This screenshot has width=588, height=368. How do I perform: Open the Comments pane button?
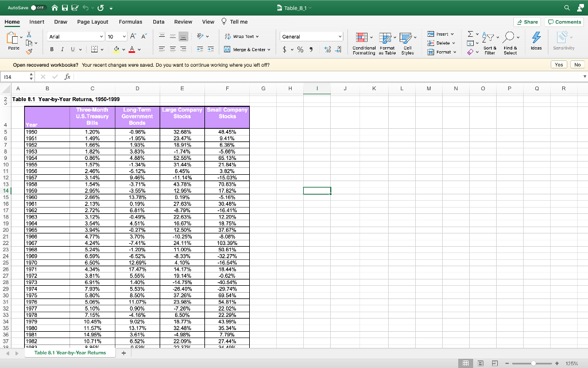(564, 22)
